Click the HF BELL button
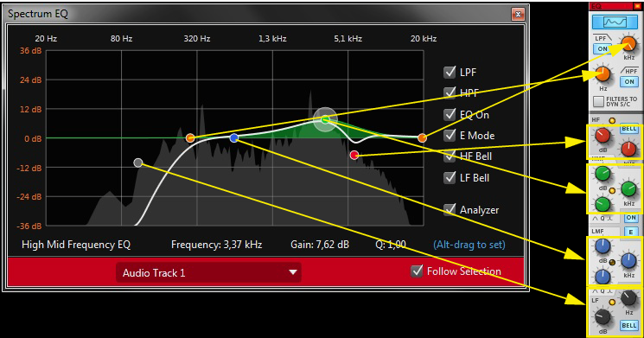 (628, 129)
